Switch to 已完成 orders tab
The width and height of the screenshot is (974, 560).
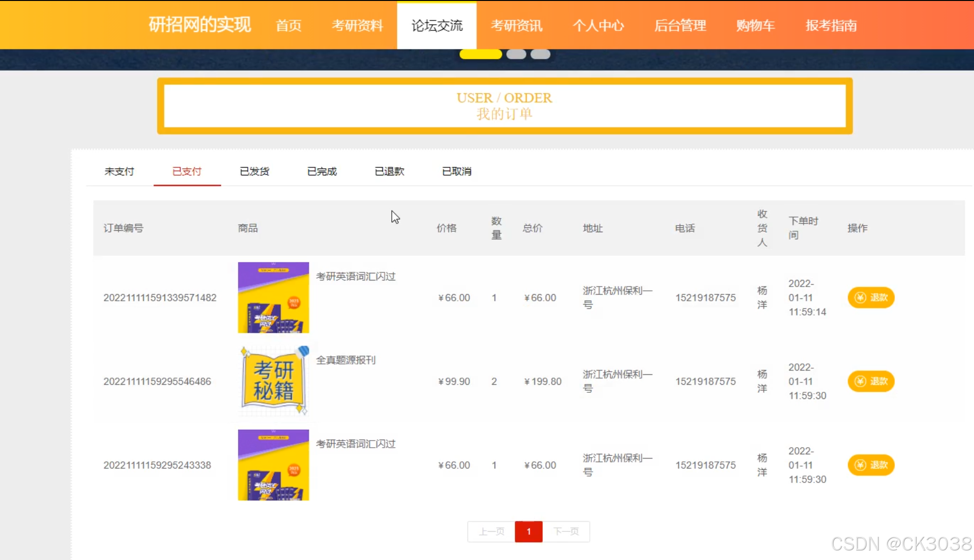322,172
